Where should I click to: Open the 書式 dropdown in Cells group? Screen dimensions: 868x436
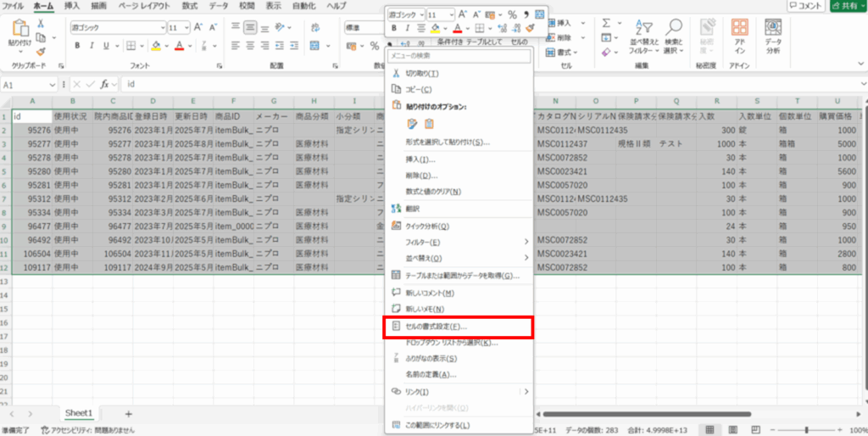(562, 53)
